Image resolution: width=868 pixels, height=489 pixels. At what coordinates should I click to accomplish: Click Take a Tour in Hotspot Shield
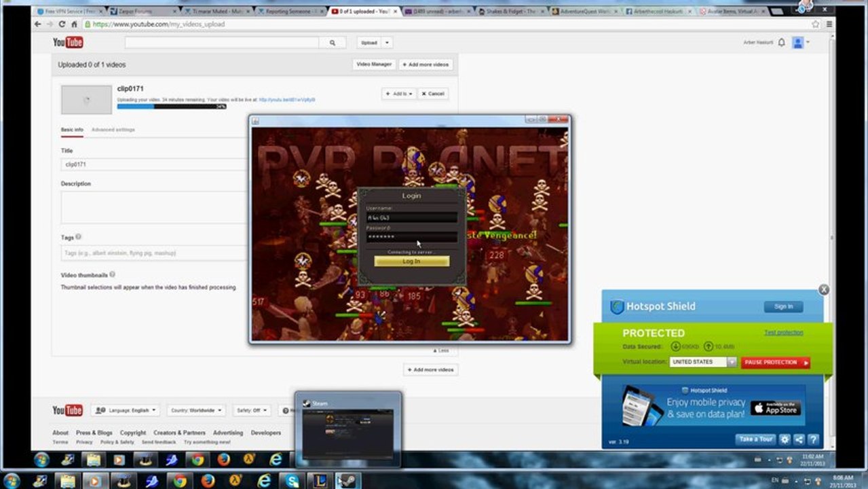pyautogui.click(x=755, y=439)
